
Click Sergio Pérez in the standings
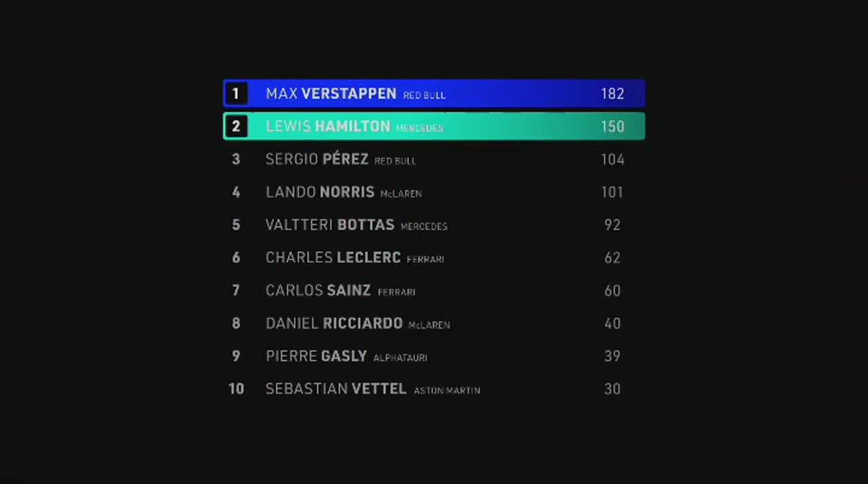pyautogui.click(x=317, y=159)
